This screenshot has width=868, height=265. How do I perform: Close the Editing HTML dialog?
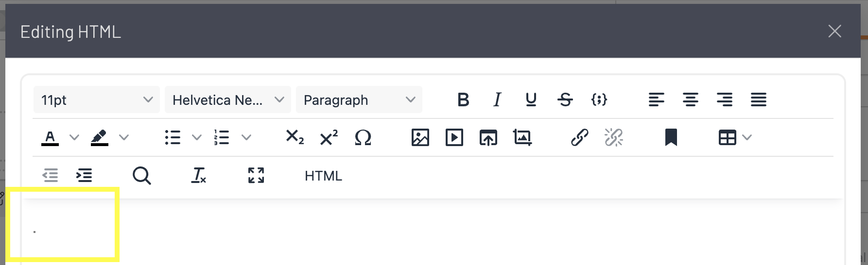834,32
